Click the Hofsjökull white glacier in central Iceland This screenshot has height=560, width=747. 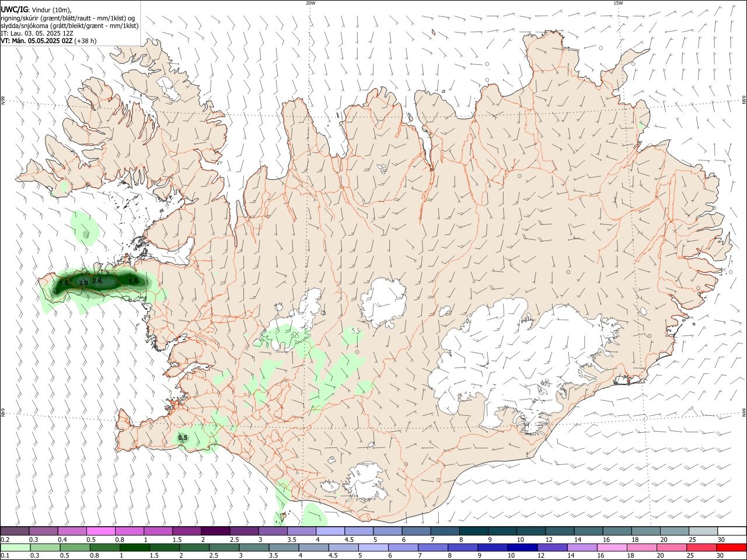pos(383,302)
